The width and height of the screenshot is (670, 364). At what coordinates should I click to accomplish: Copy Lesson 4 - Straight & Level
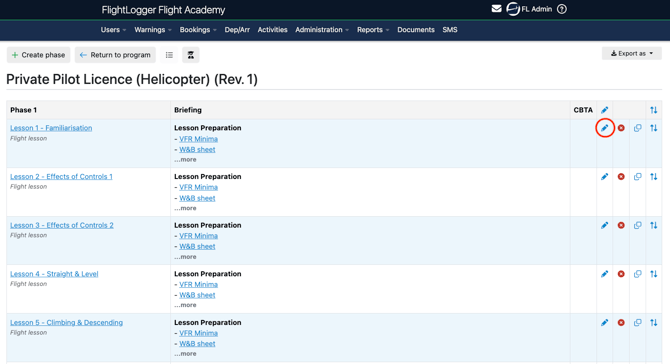click(638, 274)
